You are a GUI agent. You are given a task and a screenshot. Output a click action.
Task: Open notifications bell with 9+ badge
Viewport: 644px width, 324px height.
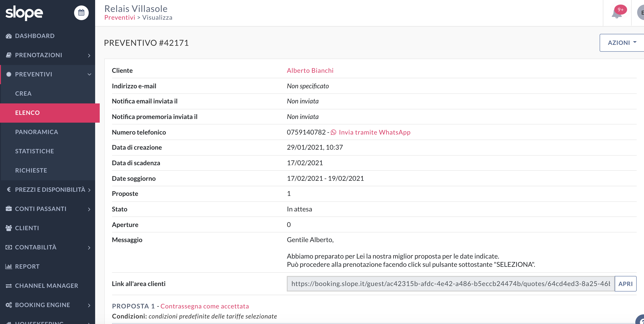pos(617,13)
